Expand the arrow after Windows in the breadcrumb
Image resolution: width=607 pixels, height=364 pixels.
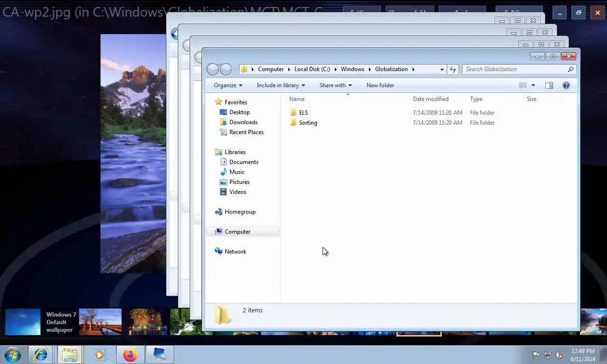pyautogui.click(x=370, y=69)
